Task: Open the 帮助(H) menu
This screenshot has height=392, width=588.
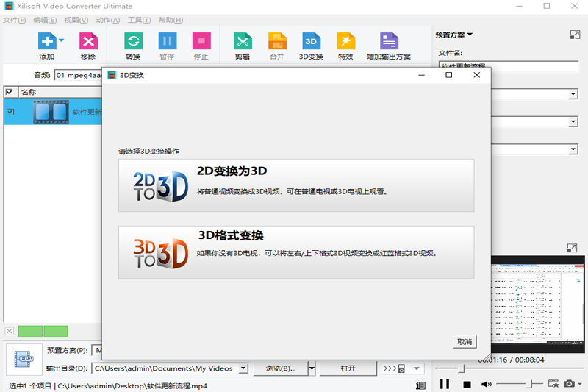Action: 171,20
